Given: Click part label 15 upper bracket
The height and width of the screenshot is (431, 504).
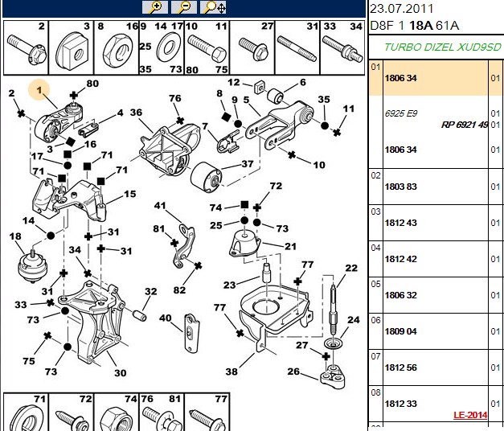Looking at the screenshot, I should click(x=130, y=194).
